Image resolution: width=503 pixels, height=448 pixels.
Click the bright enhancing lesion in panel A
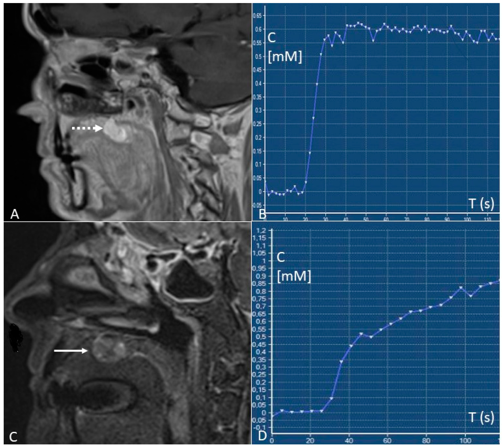tap(115, 131)
